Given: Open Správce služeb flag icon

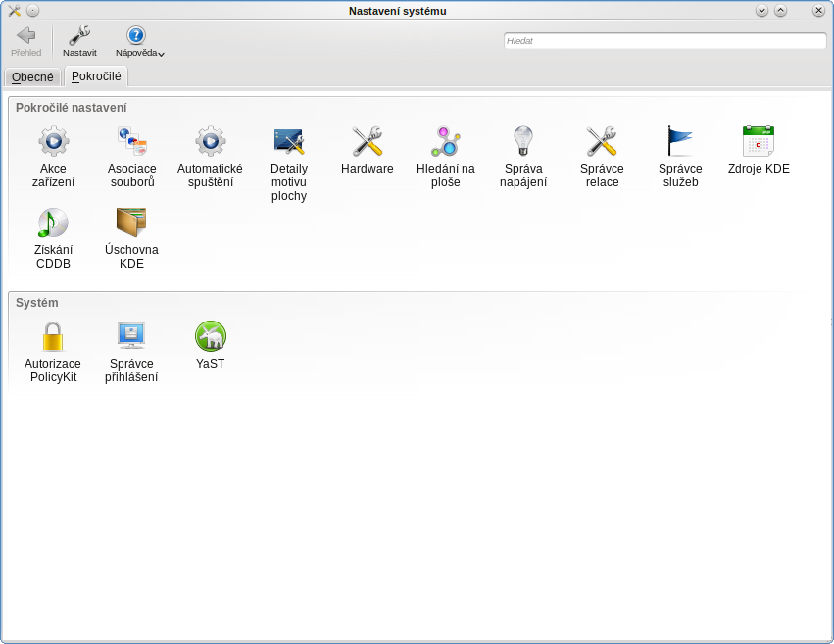Looking at the screenshot, I should pos(680,141).
